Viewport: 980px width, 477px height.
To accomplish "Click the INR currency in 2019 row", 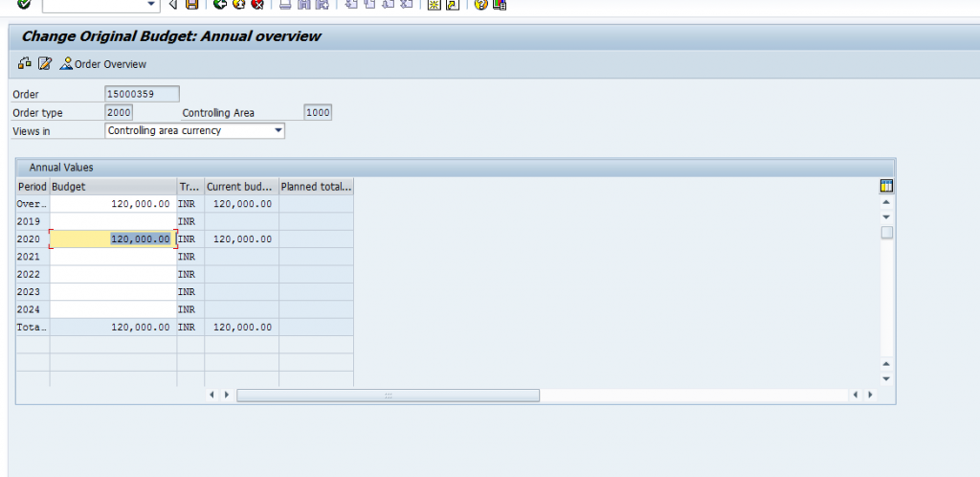I will (x=190, y=221).
